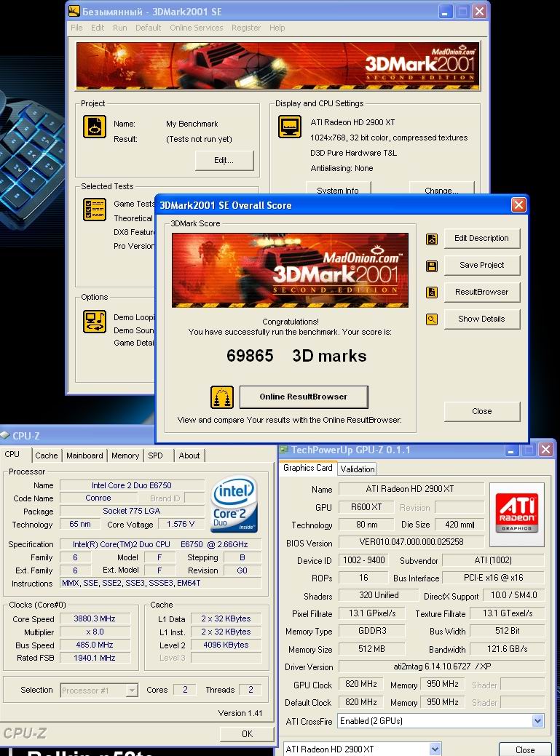Click the BIOS Version field in GPU-Z
This screenshot has height=756, width=560.
tap(411, 542)
